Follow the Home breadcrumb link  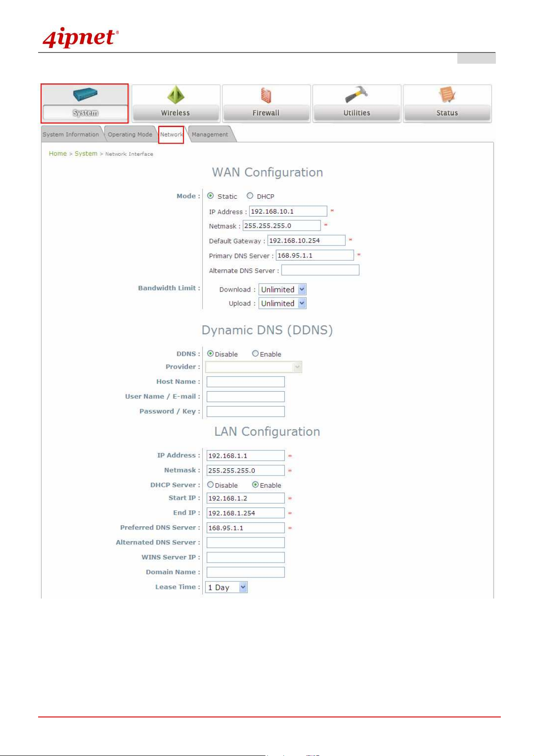[x=58, y=153]
